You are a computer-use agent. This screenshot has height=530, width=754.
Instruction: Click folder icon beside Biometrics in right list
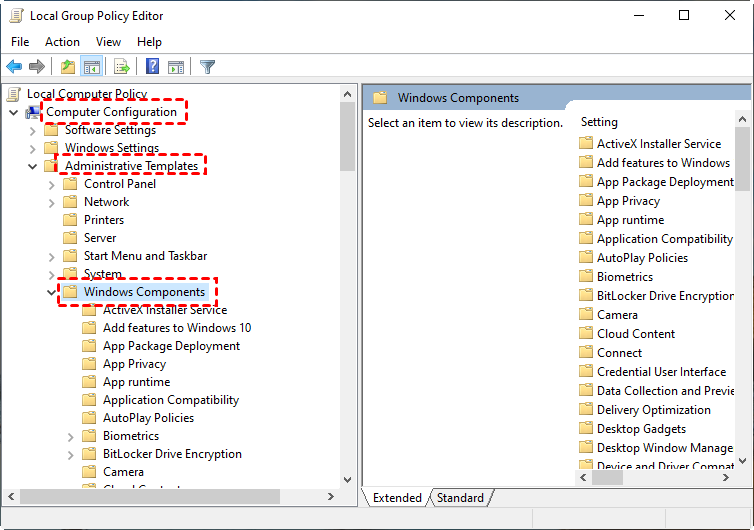pos(586,277)
